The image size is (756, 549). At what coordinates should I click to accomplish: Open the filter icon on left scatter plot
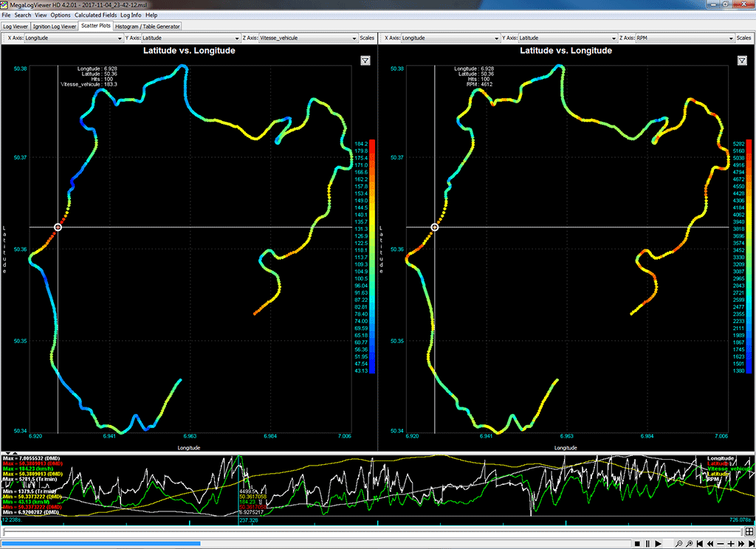point(365,61)
